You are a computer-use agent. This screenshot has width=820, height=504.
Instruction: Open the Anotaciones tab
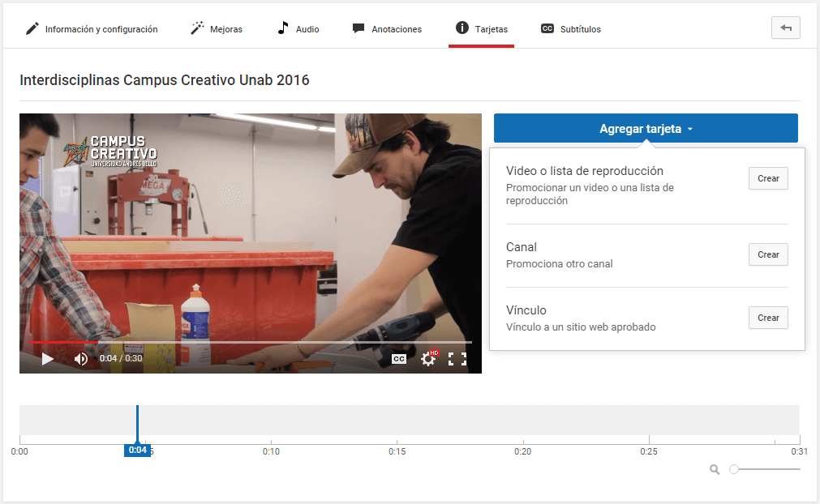point(387,29)
